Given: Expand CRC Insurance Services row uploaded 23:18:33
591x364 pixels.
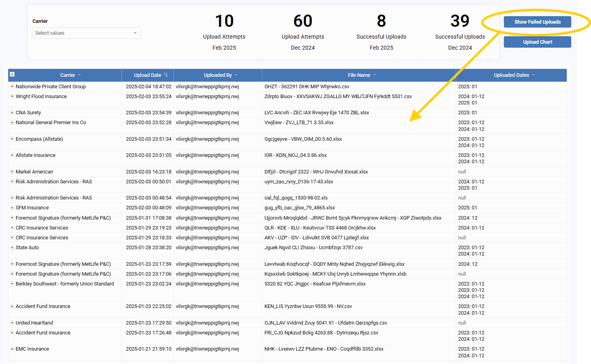Looking at the screenshot, I should (12, 238).
